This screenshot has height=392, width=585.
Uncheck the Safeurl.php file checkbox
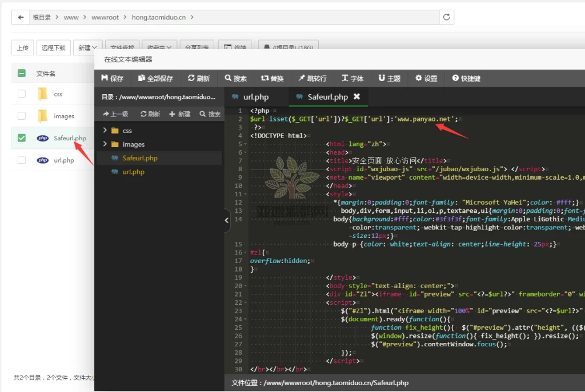[x=22, y=138]
